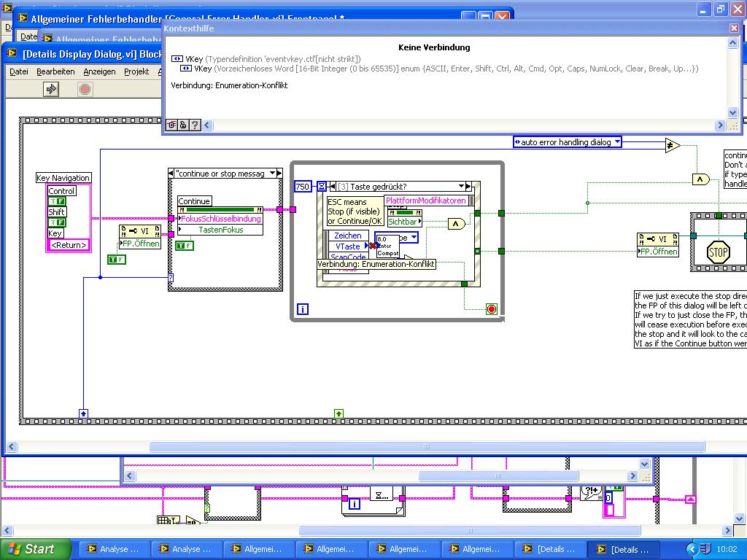747x560 pixels.
Task: Click the loop stop condition terminal
Action: [x=492, y=309]
